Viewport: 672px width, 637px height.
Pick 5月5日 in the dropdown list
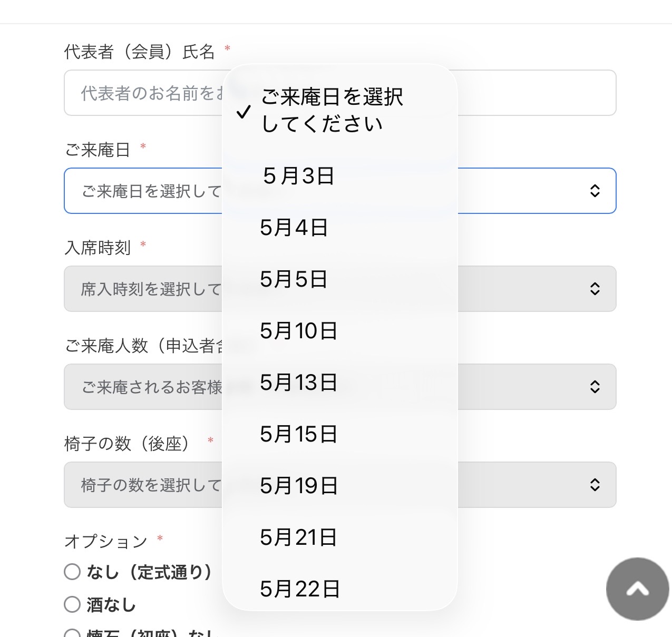coord(294,279)
